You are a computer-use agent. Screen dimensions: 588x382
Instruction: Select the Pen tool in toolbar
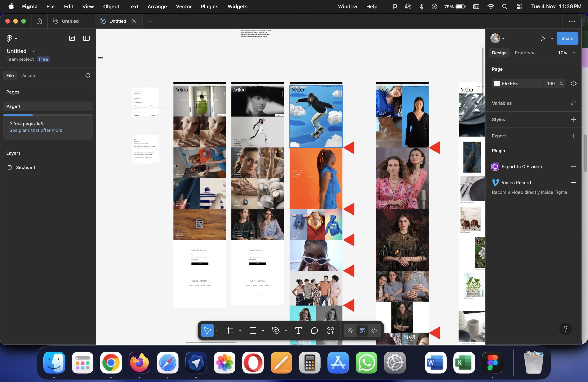[275, 330]
